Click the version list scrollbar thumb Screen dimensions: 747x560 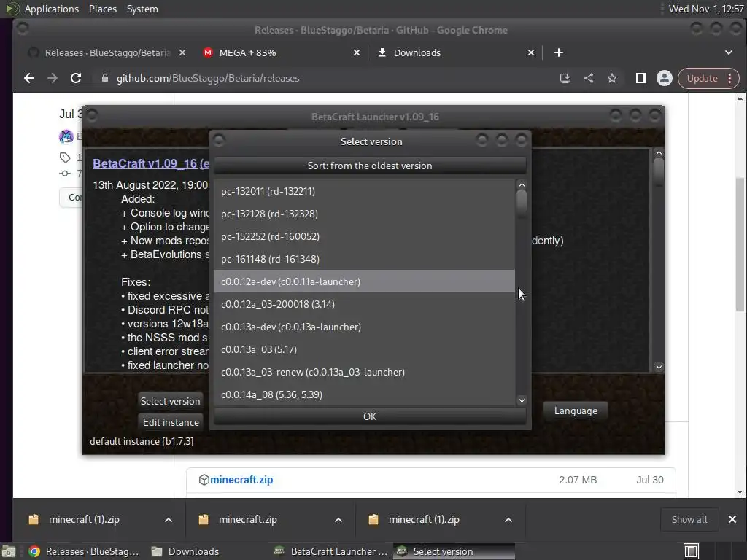tap(522, 203)
